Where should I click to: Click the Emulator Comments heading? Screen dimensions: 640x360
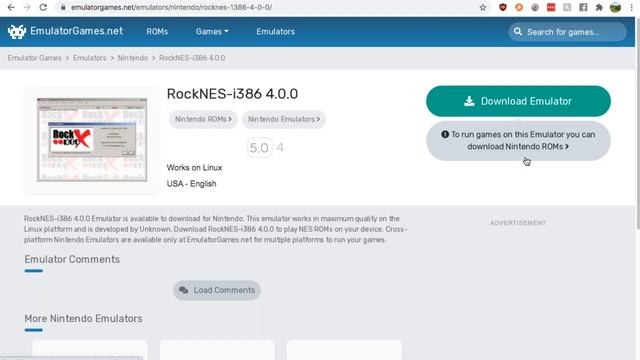click(72, 260)
